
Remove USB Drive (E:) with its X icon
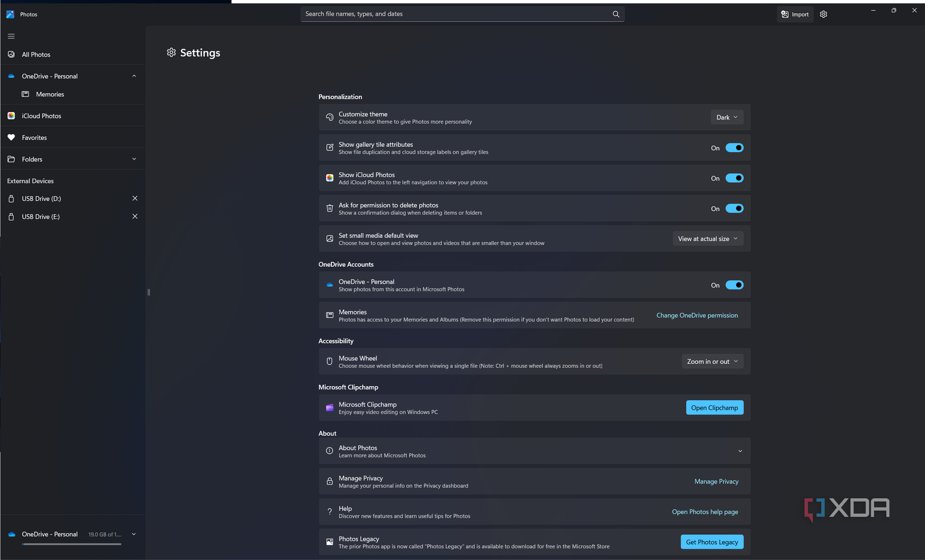(x=135, y=216)
